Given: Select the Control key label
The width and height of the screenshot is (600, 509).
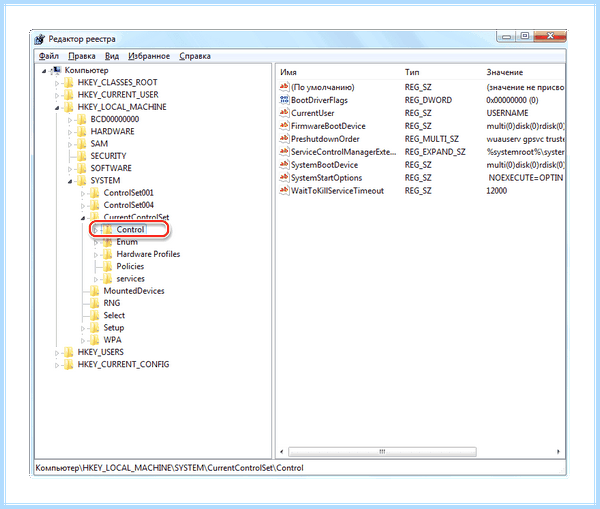Looking at the screenshot, I should (130, 230).
